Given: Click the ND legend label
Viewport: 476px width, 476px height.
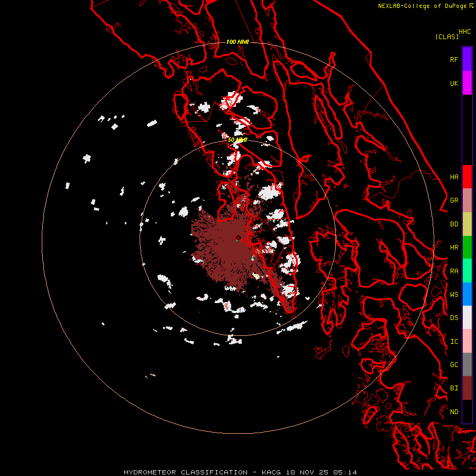Looking at the screenshot, I should [x=454, y=412].
